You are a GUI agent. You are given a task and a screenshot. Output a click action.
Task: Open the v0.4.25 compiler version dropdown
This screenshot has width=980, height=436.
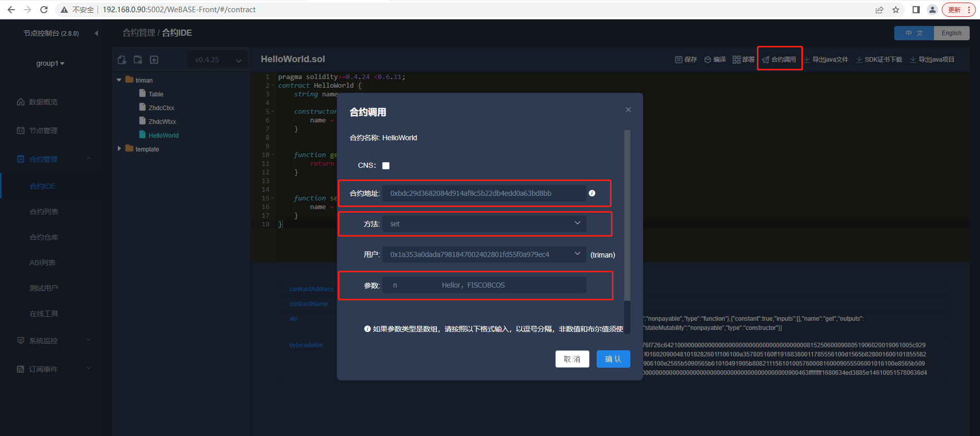tap(217, 60)
